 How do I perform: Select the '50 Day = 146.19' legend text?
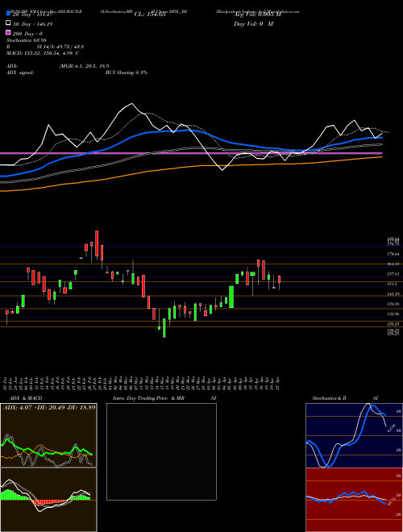click(x=33, y=24)
